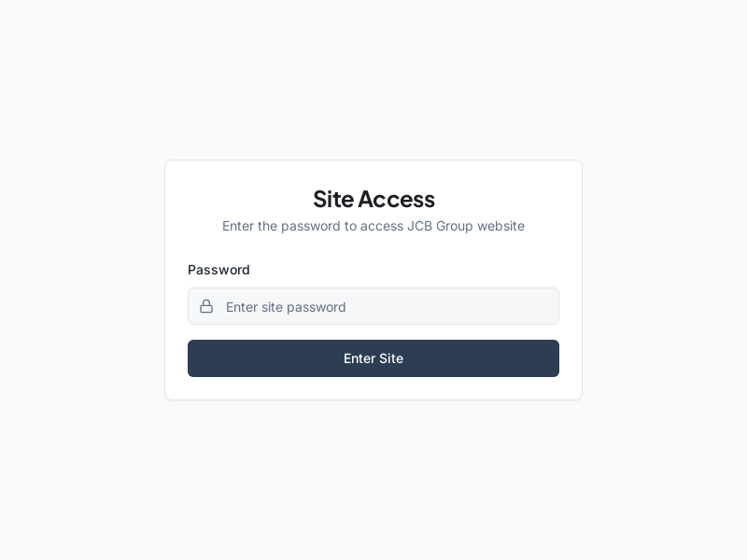Image resolution: width=747 pixels, height=560 pixels.
Task: Click the Site Access heading
Action: click(373, 199)
